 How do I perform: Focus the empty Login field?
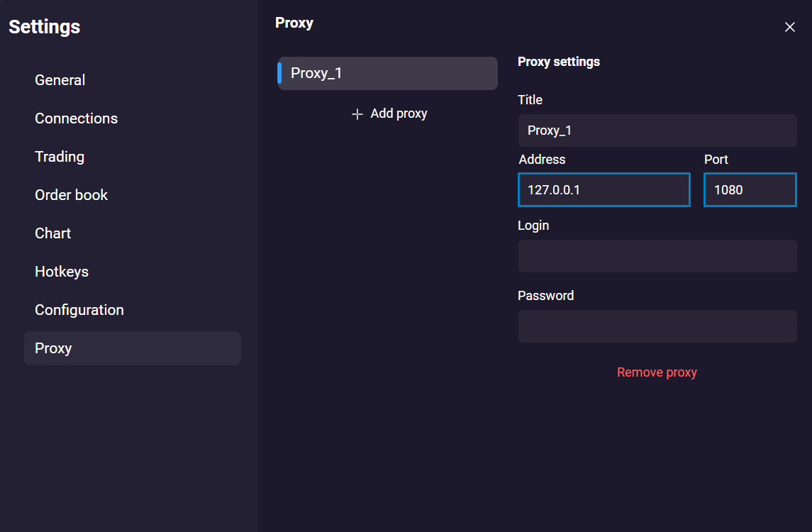pyautogui.click(x=657, y=256)
